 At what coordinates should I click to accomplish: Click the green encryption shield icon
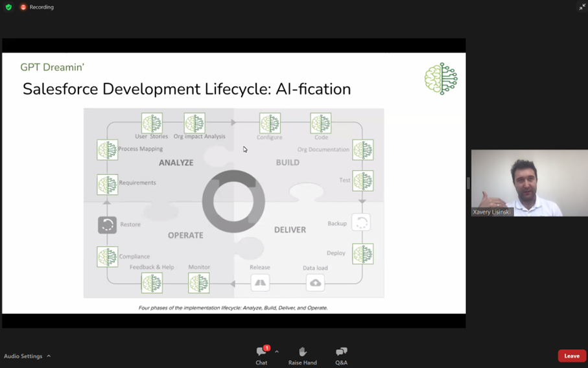pyautogui.click(x=8, y=7)
